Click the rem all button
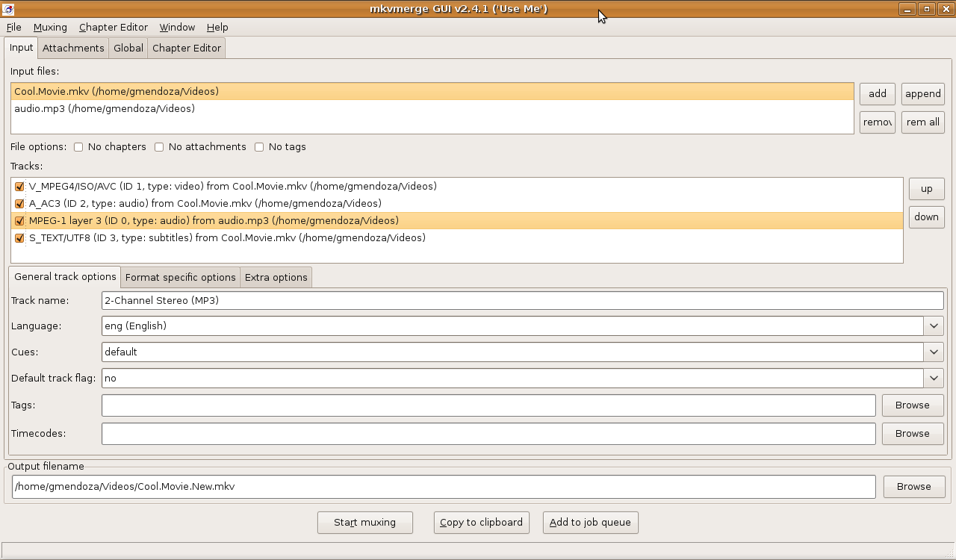The height and width of the screenshot is (560, 956). pos(923,122)
